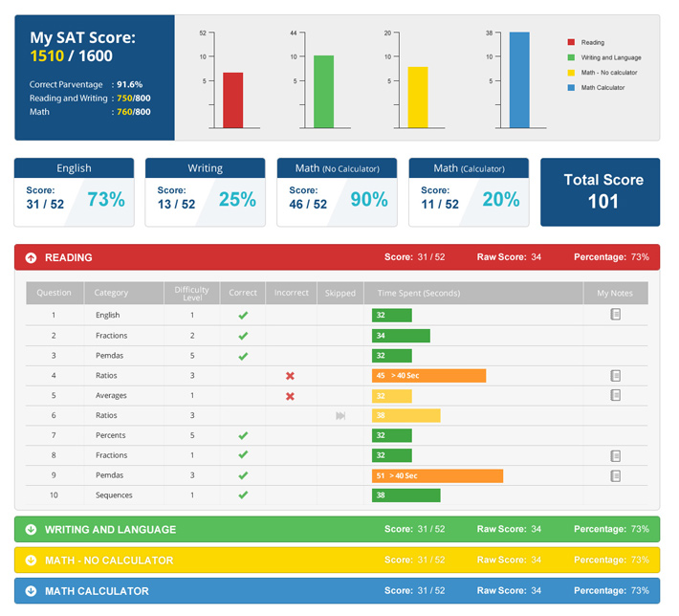Viewport: 679px width, 616px height.
Task: Click the green Writing bar in the chart
Action: [x=323, y=92]
